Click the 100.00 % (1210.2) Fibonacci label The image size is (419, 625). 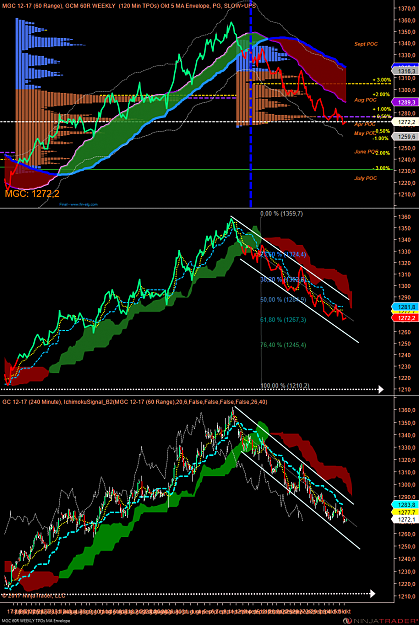285,386
